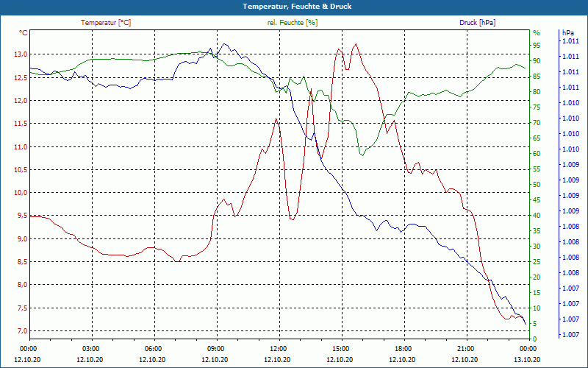Select the green 'rel. Feuchte [%]' legend label
The image size is (588, 368).
(293, 23)
